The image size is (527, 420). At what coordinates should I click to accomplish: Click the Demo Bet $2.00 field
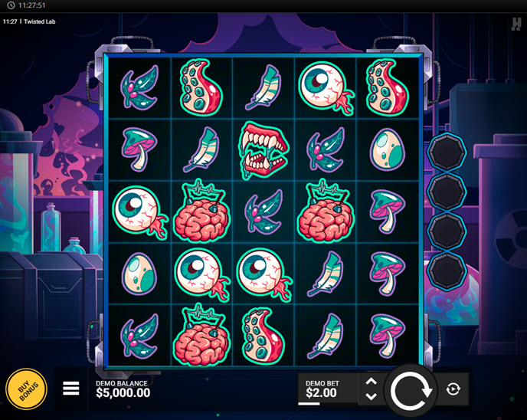click(x=328, y=389)
